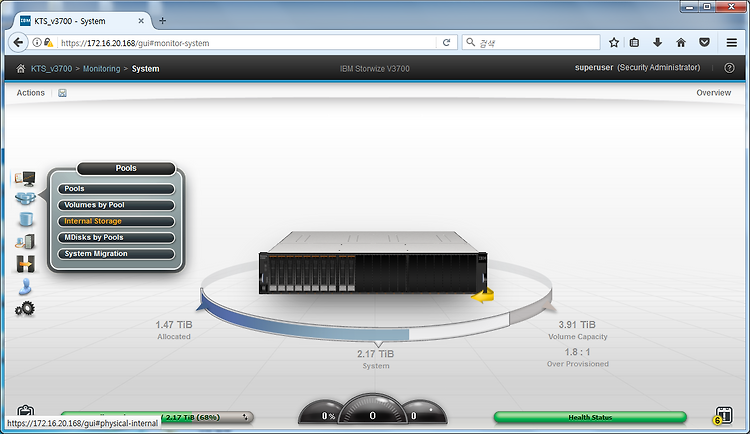750x434 pixels.
Task: Click Monitoring breadcrumb link
Action: pos(101,68)
